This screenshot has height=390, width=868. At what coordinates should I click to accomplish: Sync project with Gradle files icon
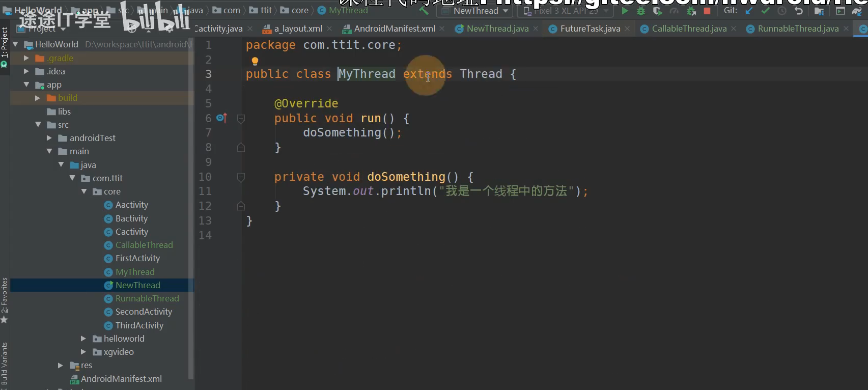tap(857, 11)
